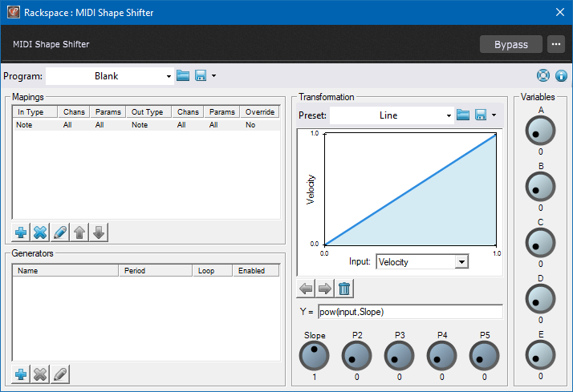Click the No override value in mapping row
The height and width of the screenshot is (392, 573).
(250, 125)
